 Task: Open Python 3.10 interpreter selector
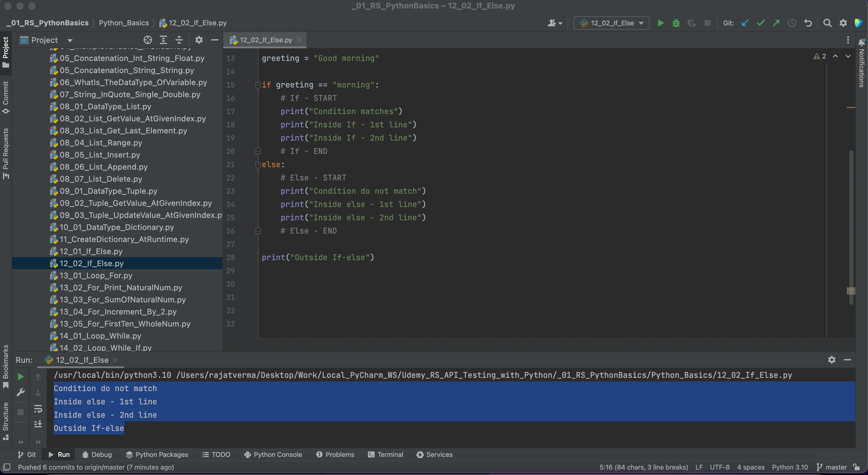tap(790, 467)
